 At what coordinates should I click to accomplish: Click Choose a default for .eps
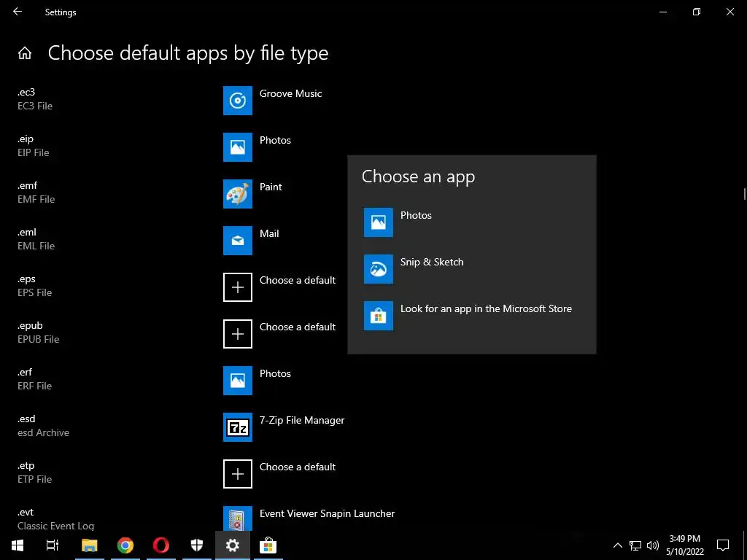pos(298,280)
